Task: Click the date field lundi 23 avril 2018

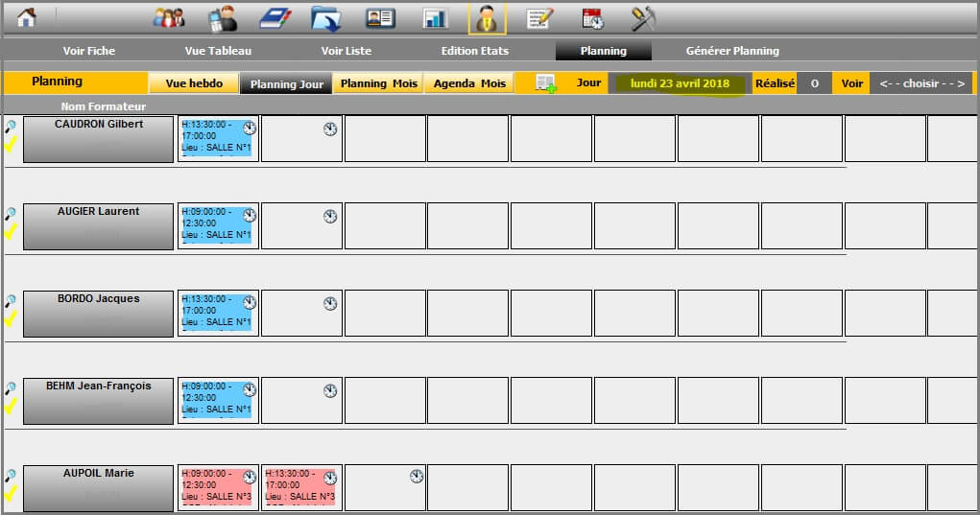Action: [680, 83]
